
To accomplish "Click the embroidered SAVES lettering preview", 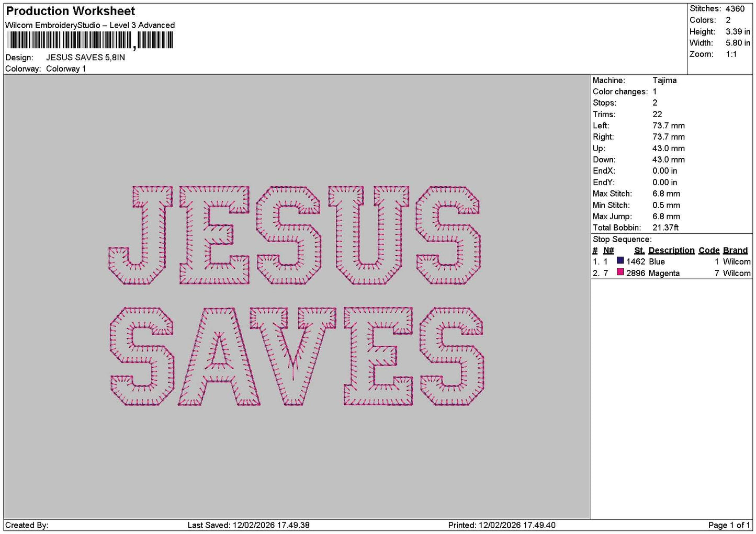I will (x=297, y=357).
